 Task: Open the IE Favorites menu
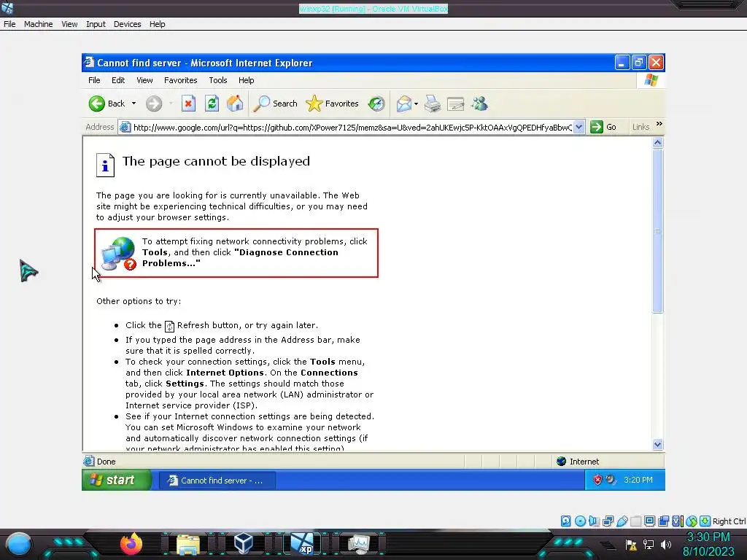pos(181,80)
